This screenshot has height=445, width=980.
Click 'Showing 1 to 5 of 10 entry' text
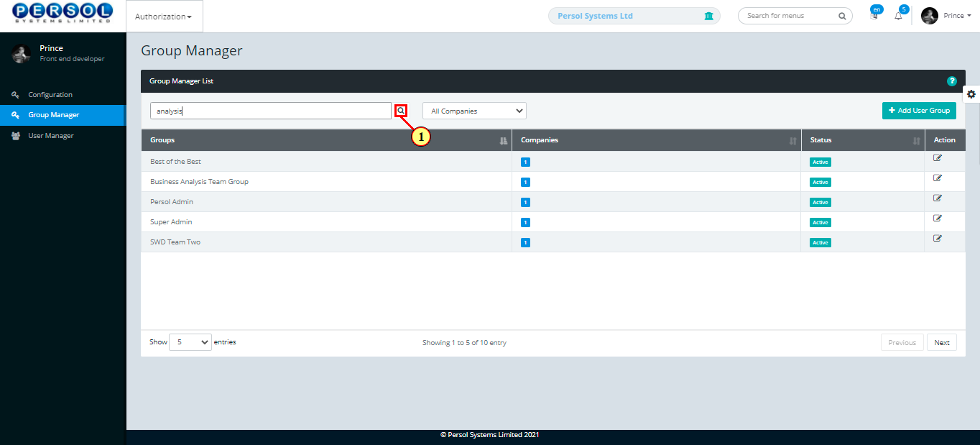[464, 343]
